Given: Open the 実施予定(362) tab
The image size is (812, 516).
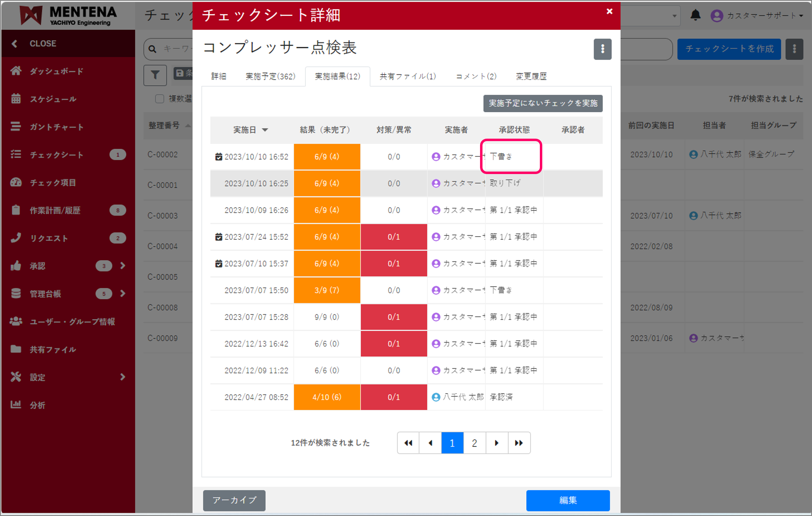Looking at the screenshot, I should pyautogui.click(x=270, y=76).
